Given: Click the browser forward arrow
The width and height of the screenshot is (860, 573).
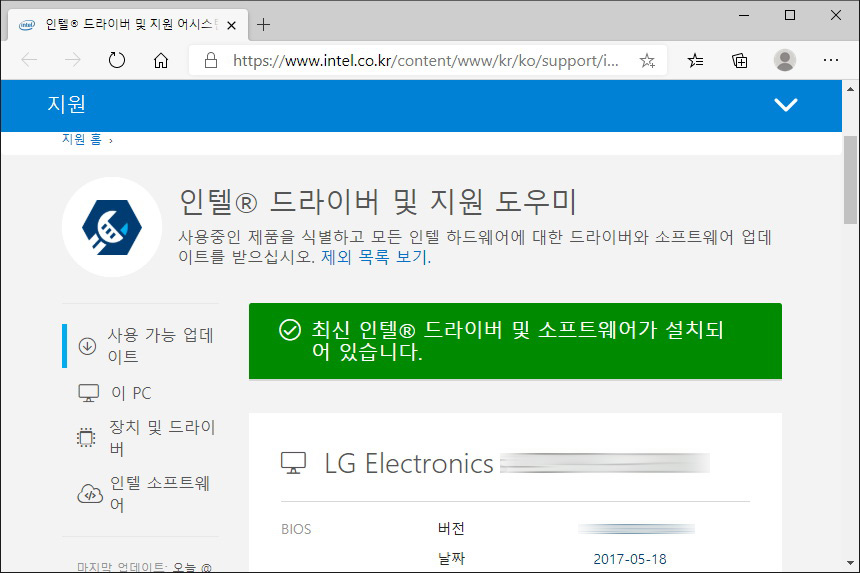Looking at the screenshot, I should pyautogui.click(x=73, y=60).
